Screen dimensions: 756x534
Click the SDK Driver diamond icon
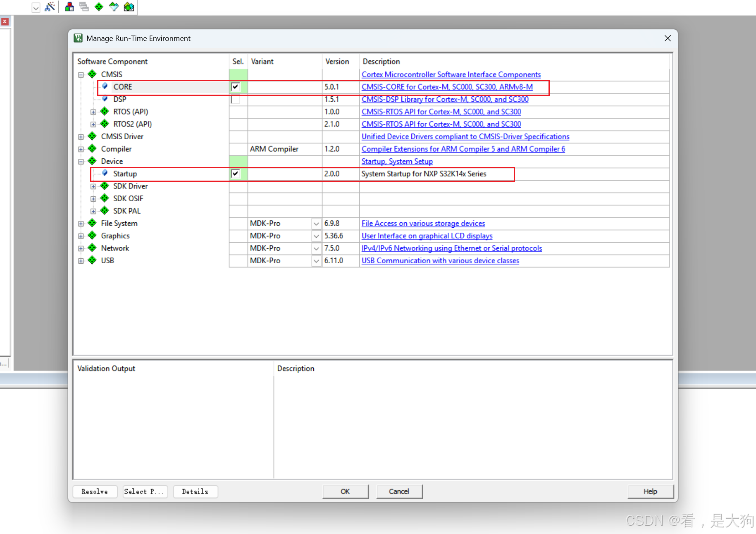[x=105, y=186]
